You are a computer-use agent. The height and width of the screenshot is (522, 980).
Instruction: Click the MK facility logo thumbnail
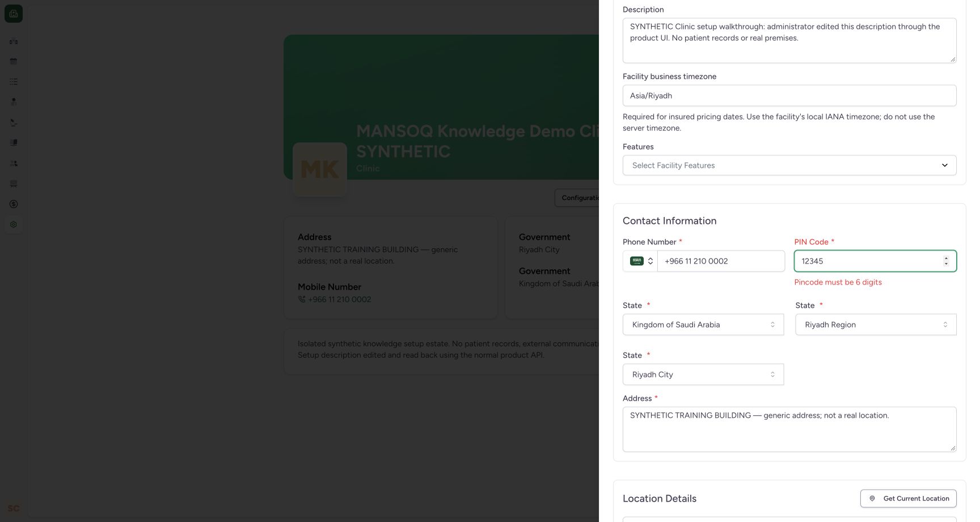tap(320, 169)
